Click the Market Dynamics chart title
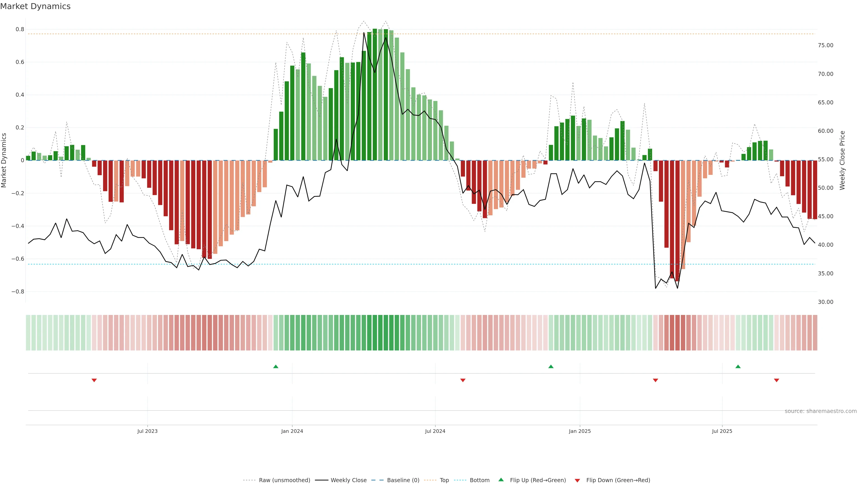Screen dimensions: 868x488 pos(35,6)
